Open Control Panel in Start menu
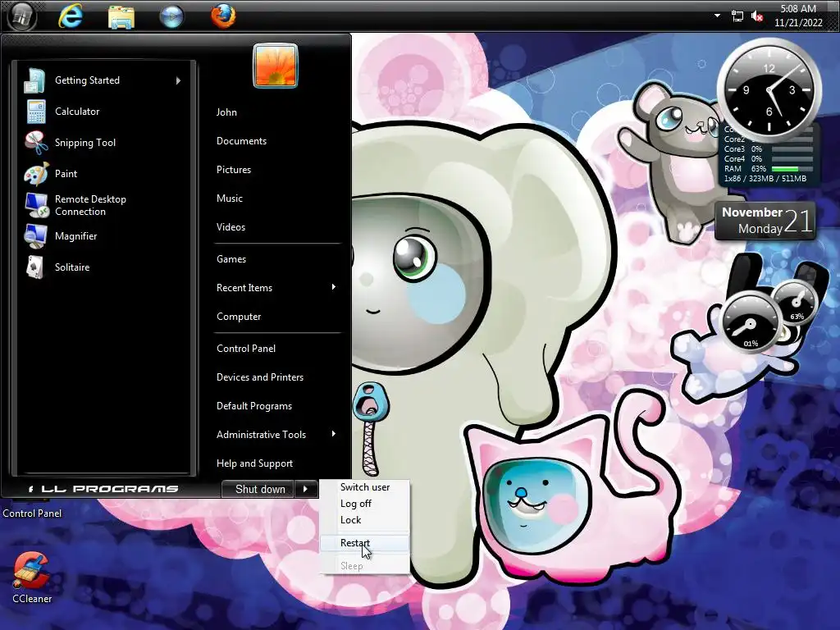840x630 pixels. click(246, 348)
